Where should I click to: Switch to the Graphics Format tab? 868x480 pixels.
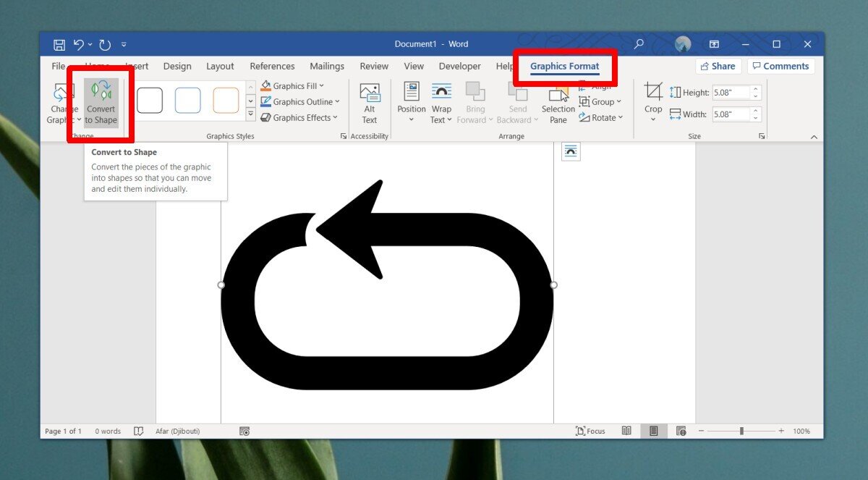(566, 66)
